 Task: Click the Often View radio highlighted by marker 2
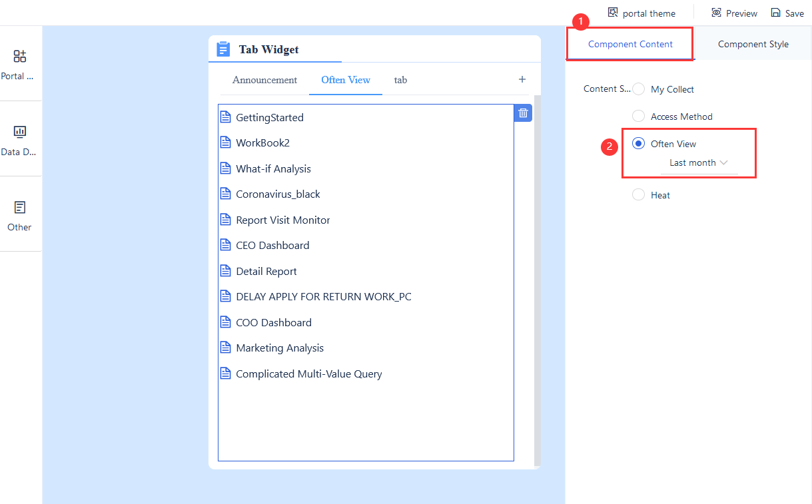639,142
